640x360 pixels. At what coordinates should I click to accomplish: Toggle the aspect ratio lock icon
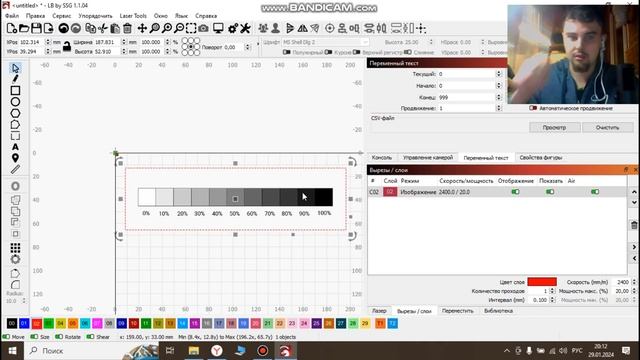point(67,46)
